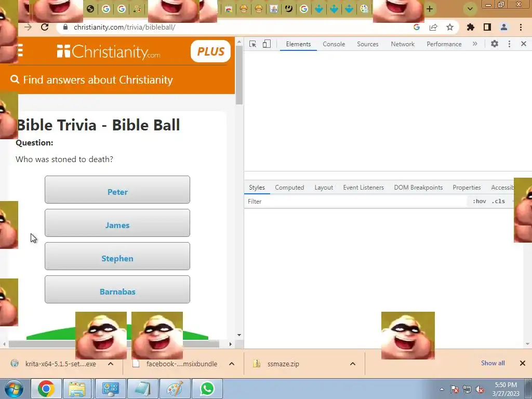Click the Google icon in the address bar
This screenshot has width=532, height=399.
pos(416,27)
